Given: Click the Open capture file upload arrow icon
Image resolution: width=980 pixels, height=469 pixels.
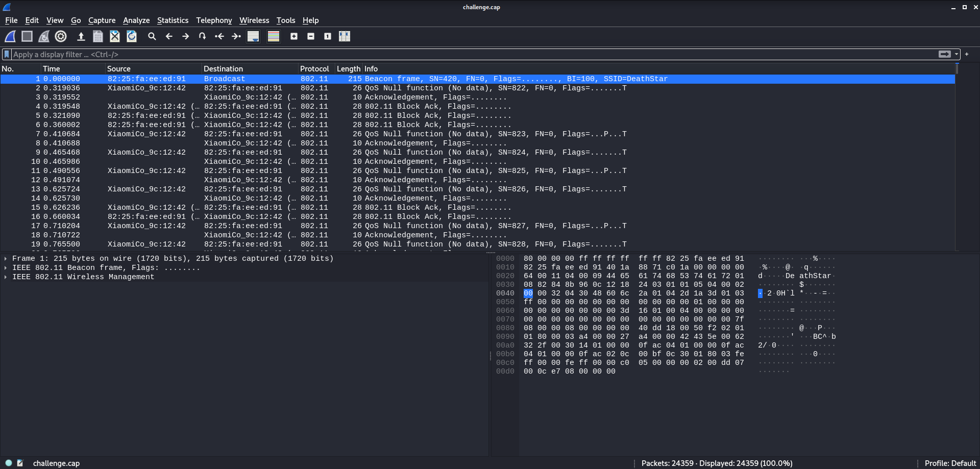Looking at the screenshot, I should click(x=81, y=36).
